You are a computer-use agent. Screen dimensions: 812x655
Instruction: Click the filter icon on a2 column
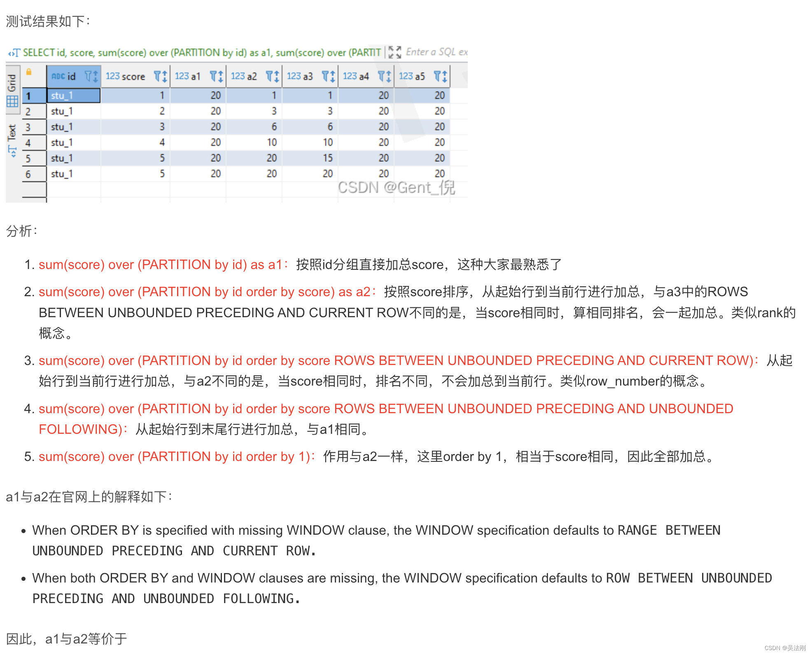pyautogui.click(x=269, y=76)
